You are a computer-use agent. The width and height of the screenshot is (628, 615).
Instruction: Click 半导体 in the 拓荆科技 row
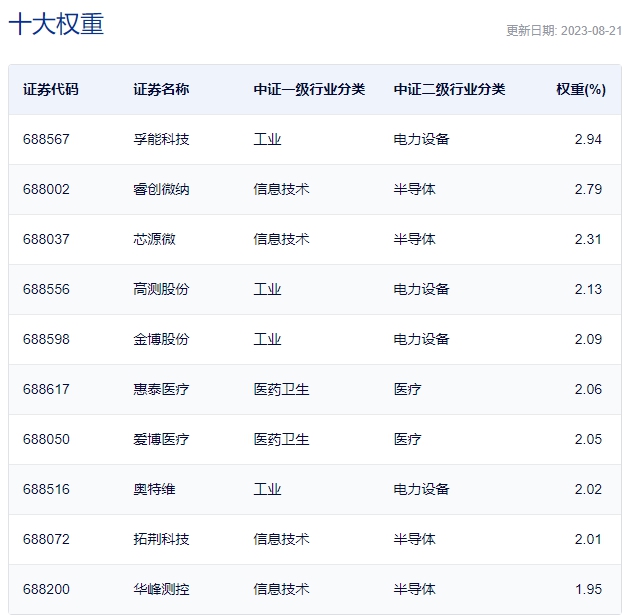click(415, 540)
